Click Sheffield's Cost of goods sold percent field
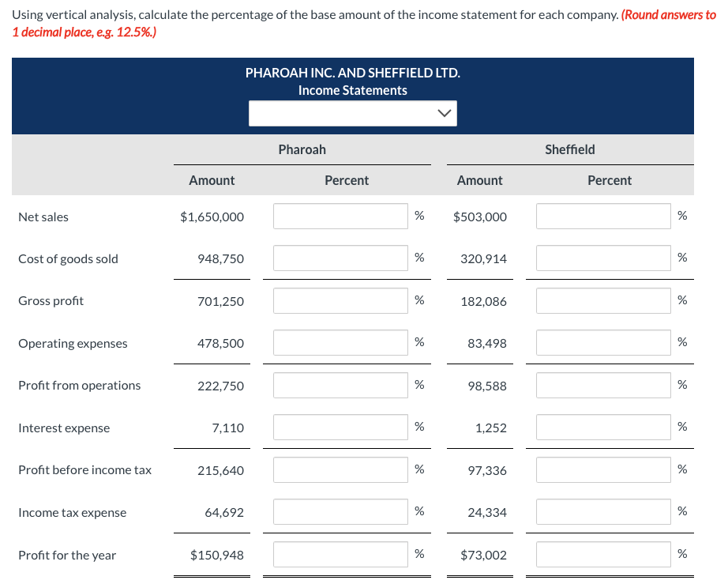The height and width of the screenshot is (584, 728). point(602,258)
